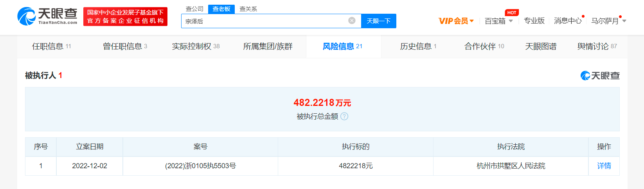
Task: Open the 天眼图谱 tab
Action: [541, 46]
